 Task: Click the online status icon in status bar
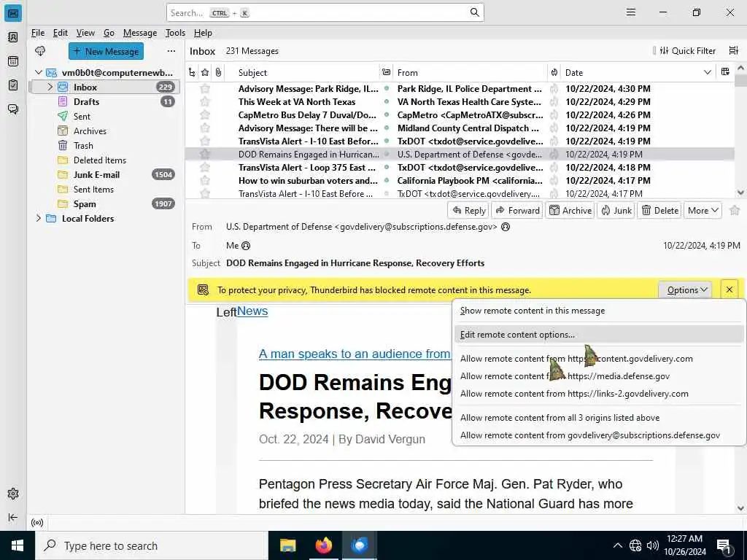(x=37, y=522)
